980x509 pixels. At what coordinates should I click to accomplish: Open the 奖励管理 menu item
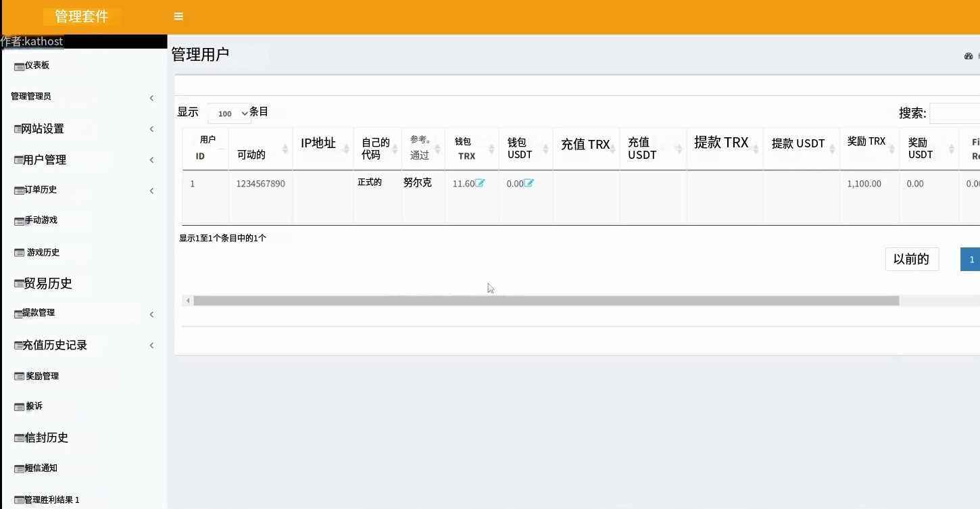point(42,376)
